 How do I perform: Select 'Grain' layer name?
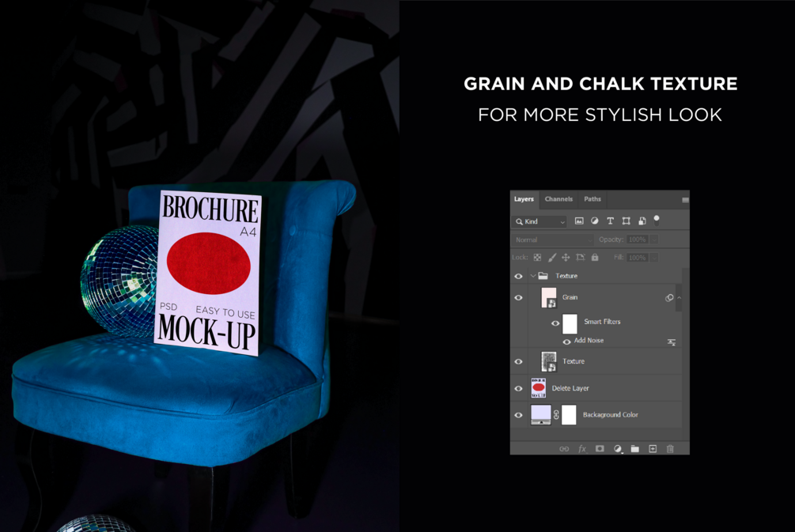[570, 297]
